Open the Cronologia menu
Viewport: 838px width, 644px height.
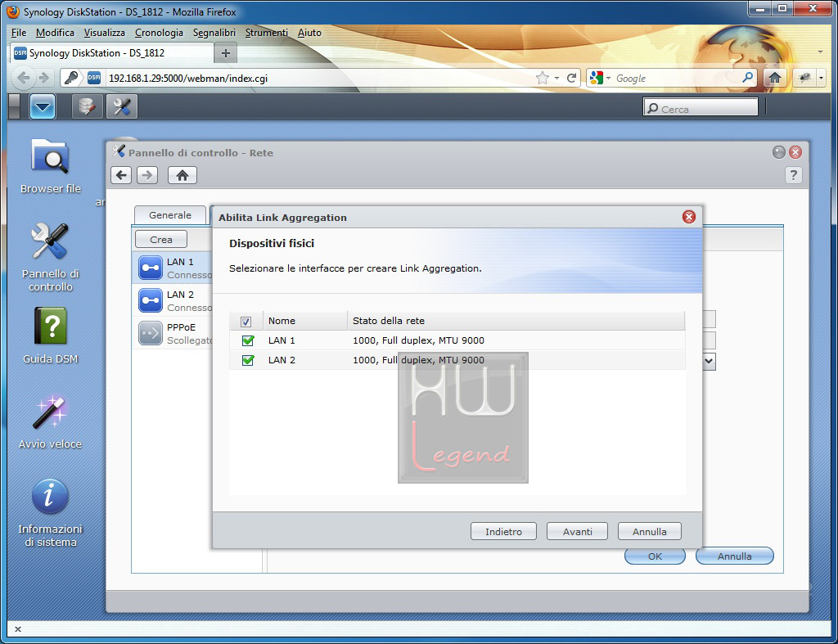pos(159,33)
